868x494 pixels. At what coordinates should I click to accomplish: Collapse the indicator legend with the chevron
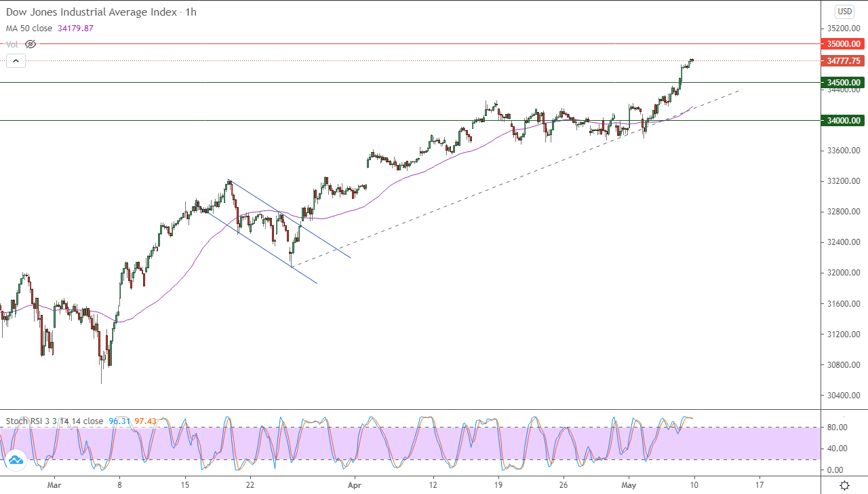click(x=16, y=61)
